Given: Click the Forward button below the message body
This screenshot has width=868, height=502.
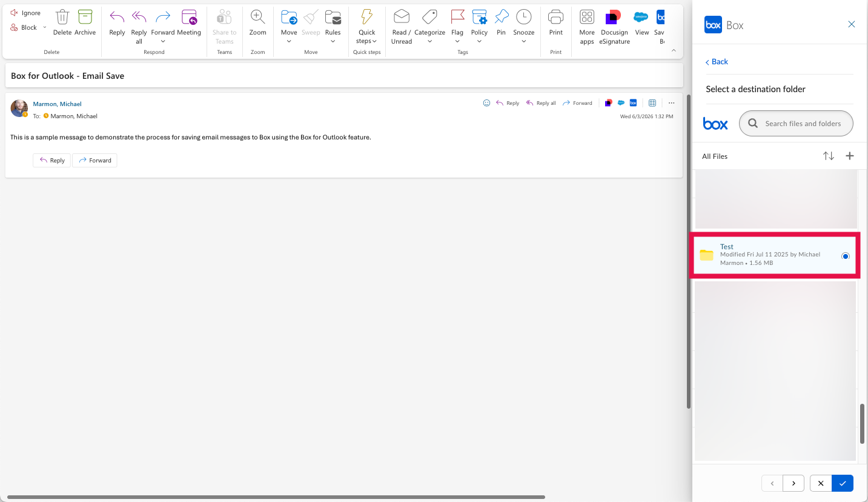Looking at the screenshot, I should 94,160.
